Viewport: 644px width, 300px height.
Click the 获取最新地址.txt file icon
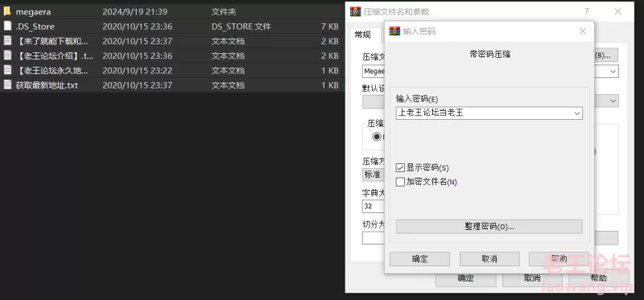click(x=7, y=85)
